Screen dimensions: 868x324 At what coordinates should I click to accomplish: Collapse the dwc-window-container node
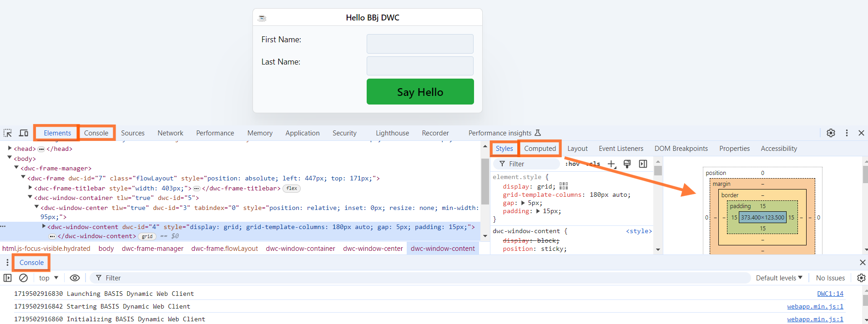pyautogui.click(x=30, y=197)
